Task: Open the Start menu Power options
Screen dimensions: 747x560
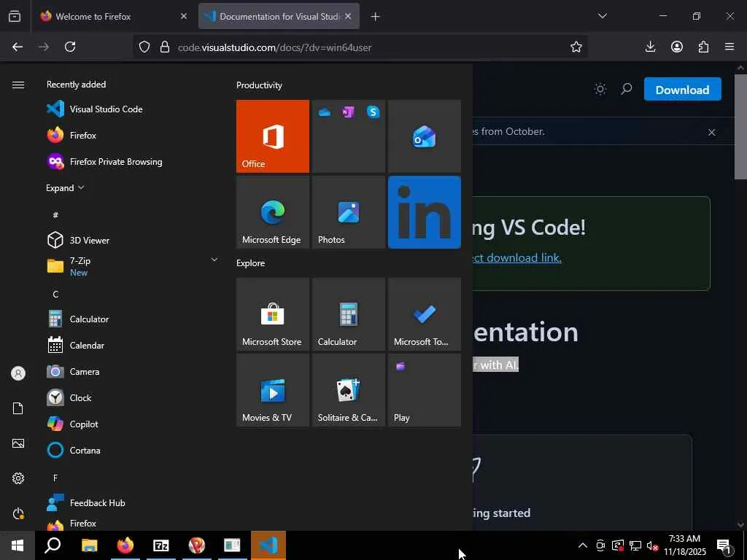Action: click(18, 513)
